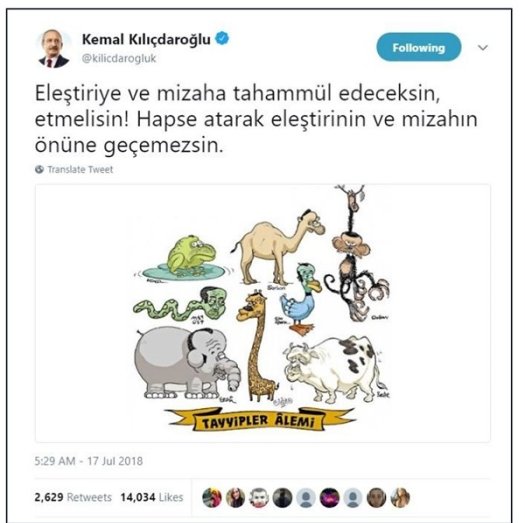Click the first liker avatar
Viewport: 525px width, 523px height.
(x=212, y=498)
